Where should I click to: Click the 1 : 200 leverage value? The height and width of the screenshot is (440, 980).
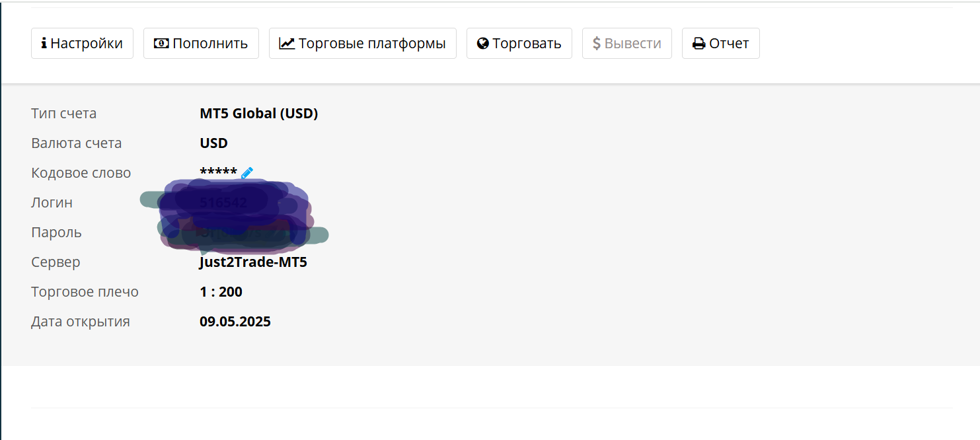click(221, 292)
